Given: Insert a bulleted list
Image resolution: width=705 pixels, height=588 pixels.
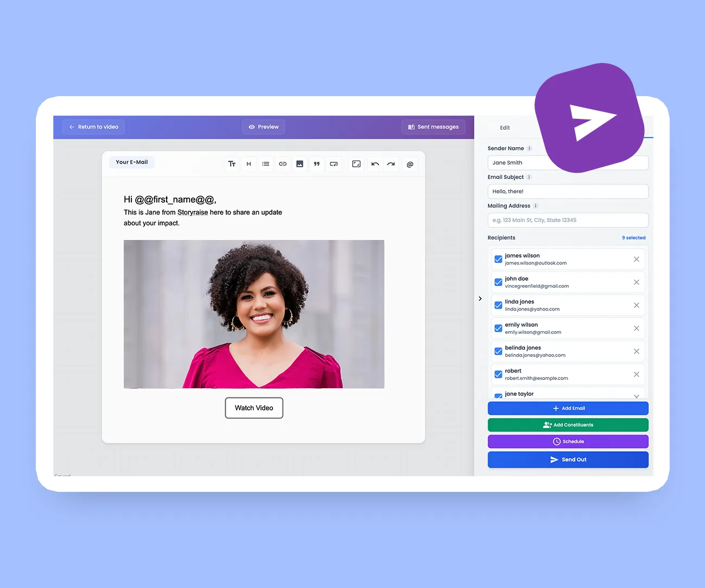Looking at the screenshot, I should pyautogui.click(x=266, y=164).
